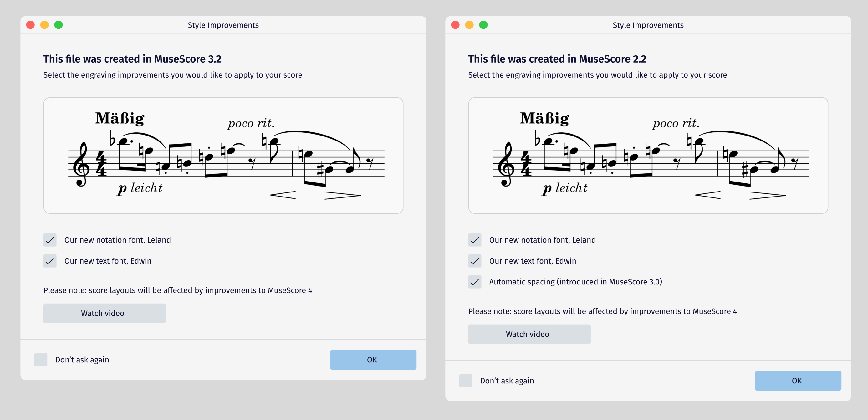Uncheck the Leland font option in right dialog
868x420 pixels.
tap(475, 240)
